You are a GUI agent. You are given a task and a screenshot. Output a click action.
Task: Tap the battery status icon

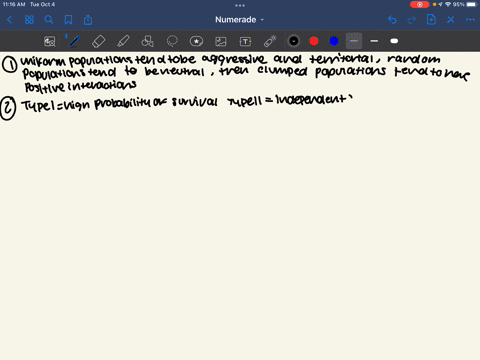click(472, 4)
